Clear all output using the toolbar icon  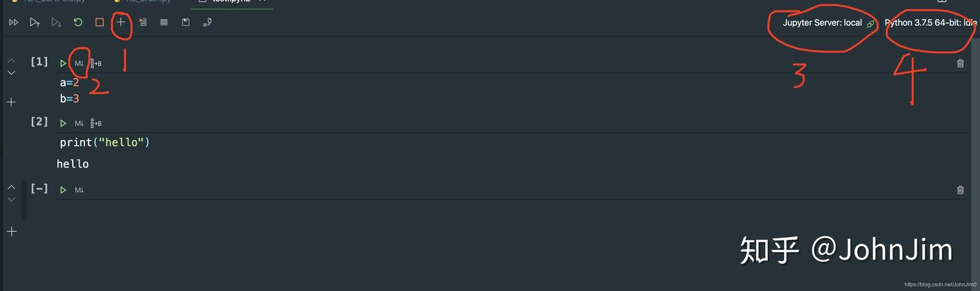(142, 22)
